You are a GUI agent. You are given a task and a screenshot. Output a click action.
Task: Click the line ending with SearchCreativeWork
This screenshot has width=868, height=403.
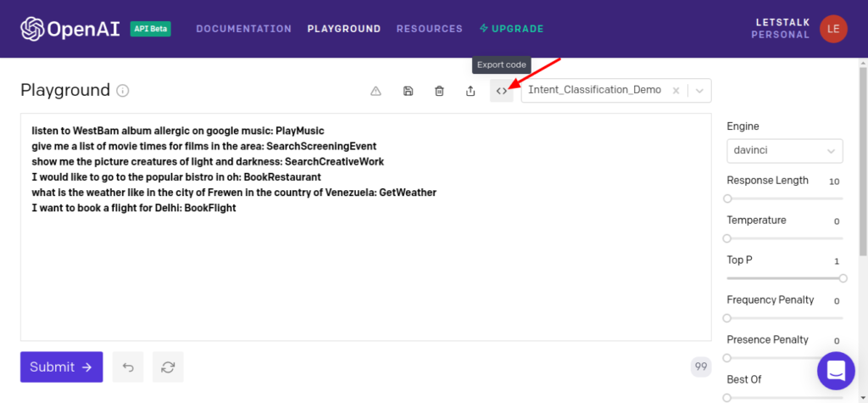tap(208, 162)
